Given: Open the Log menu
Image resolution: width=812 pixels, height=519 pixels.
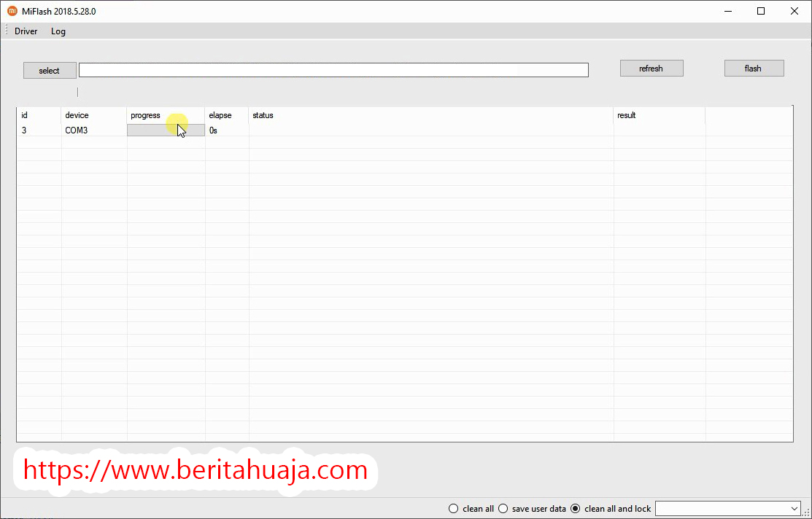Looking at the screenshot, I should point(58,31).
